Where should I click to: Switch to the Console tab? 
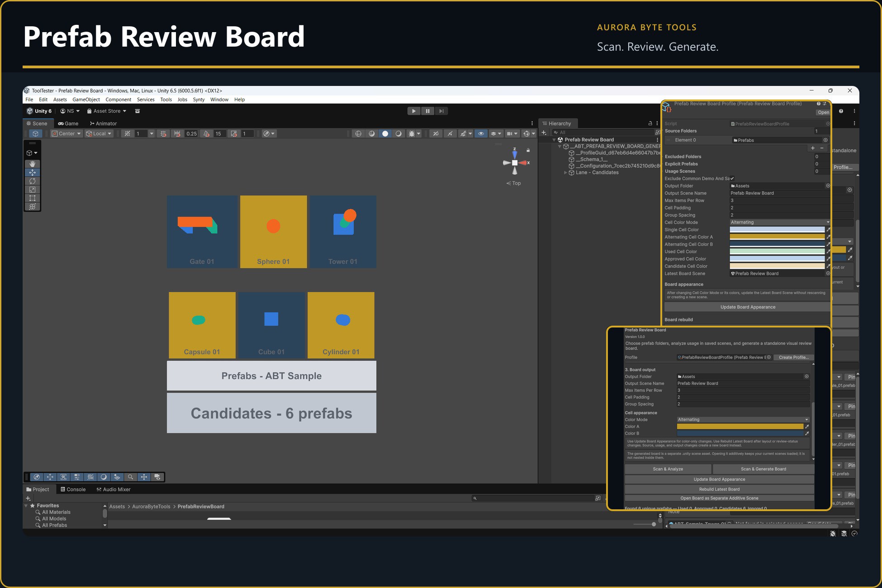pos(73,489)
